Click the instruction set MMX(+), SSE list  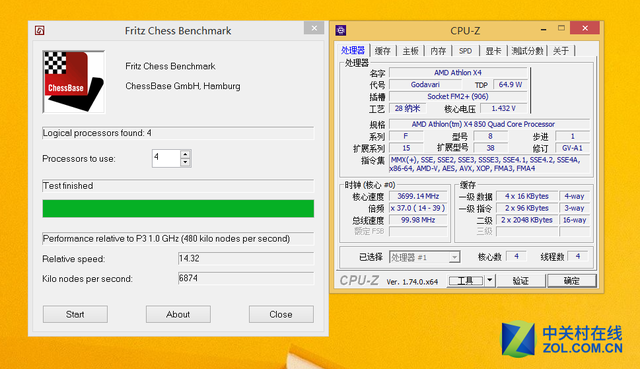coord(489,164)
